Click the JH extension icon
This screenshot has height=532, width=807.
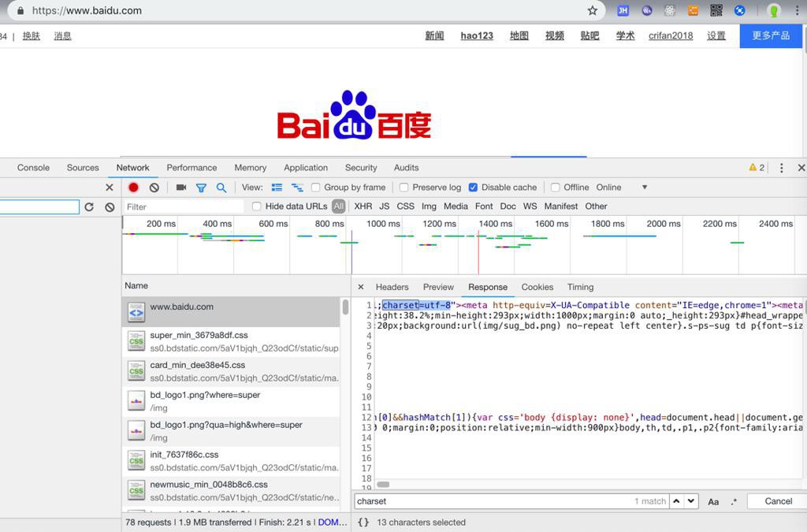click(623, 10)
